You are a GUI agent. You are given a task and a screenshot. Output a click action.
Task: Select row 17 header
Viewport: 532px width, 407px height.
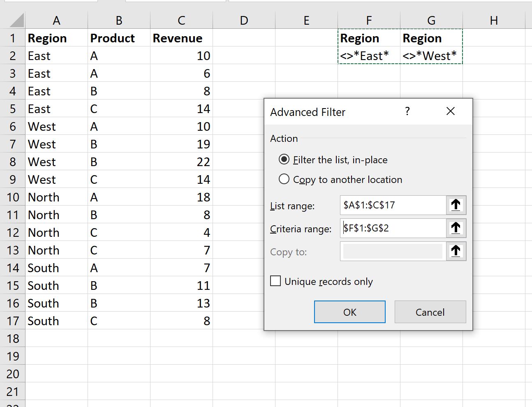(x=13, y=321)
